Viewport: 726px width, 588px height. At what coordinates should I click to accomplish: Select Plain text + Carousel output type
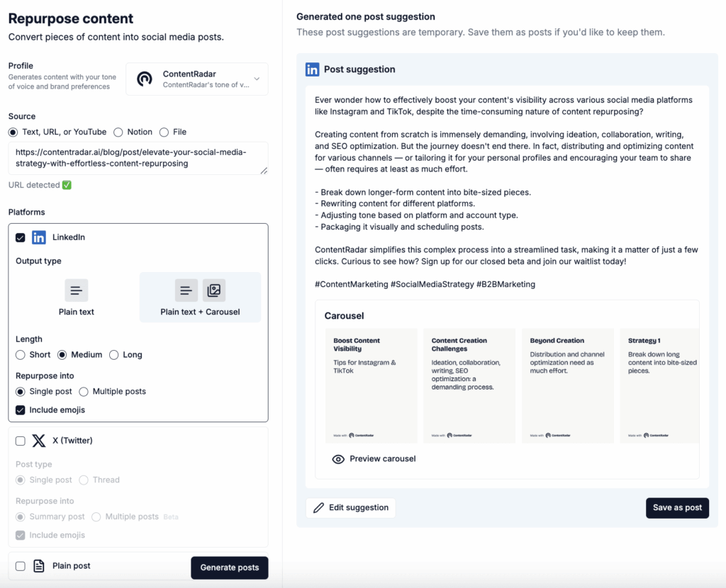[200, 297]
